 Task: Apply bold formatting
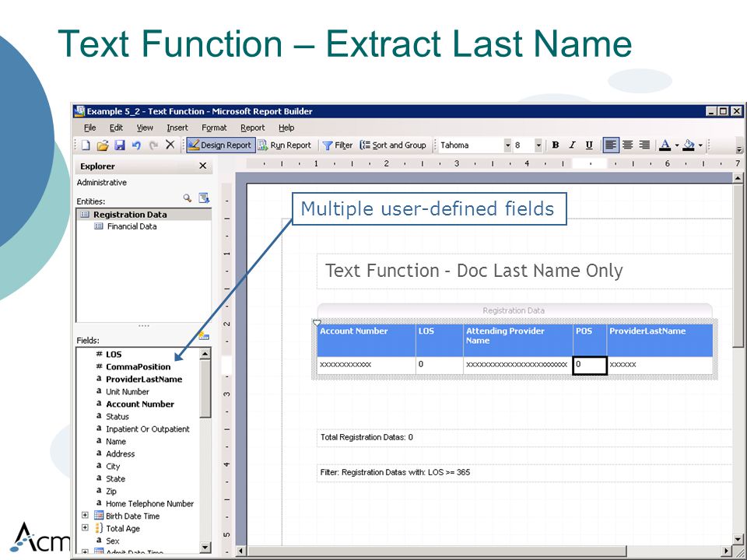tap(555, 145)
